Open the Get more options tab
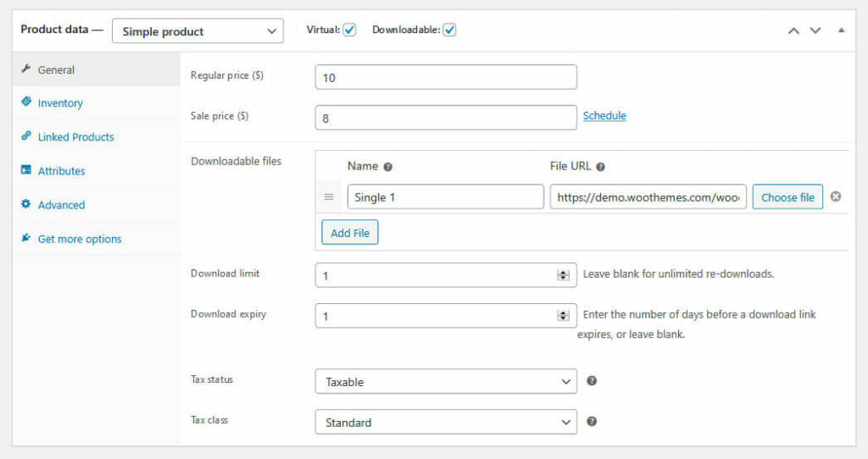 (97, 239)
